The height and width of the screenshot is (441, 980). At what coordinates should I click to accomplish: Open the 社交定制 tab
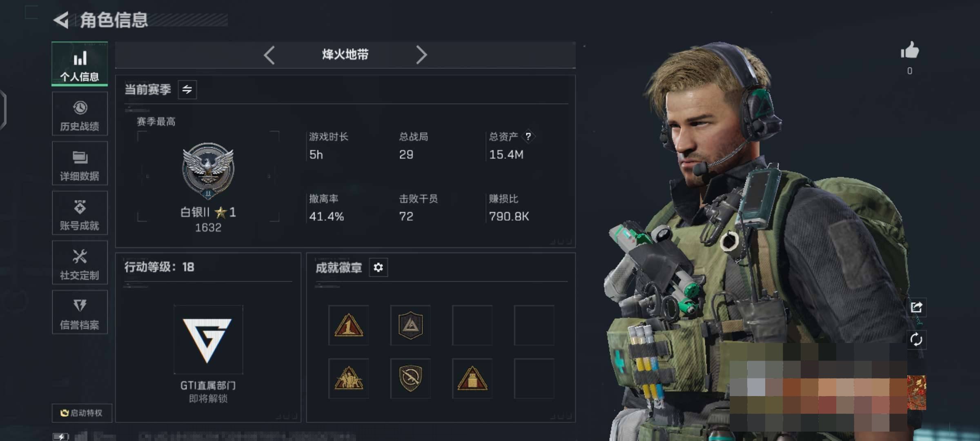(80, 263)
